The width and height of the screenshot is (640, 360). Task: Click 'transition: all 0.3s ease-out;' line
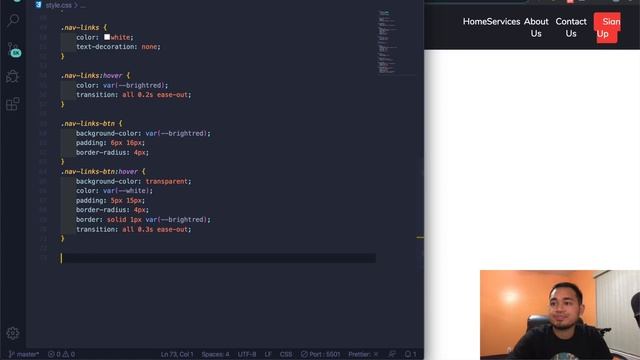pyautogui.click(x=133, y=229)
